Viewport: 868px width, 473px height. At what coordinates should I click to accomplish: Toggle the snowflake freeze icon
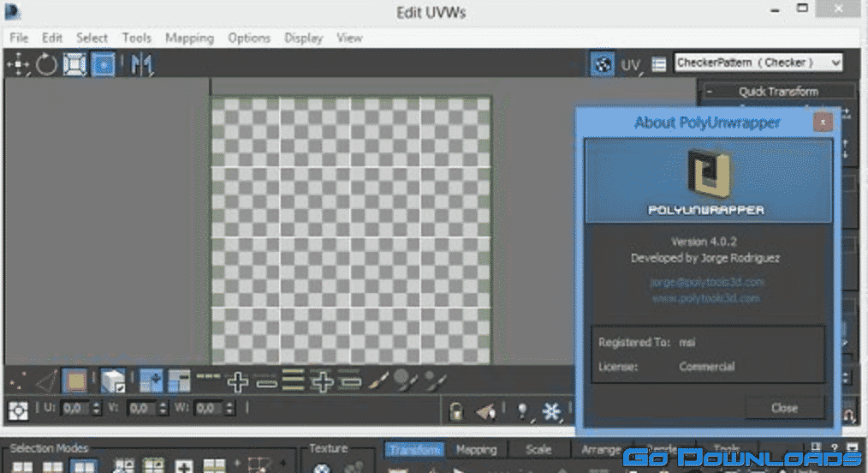[x=552, y=411]
